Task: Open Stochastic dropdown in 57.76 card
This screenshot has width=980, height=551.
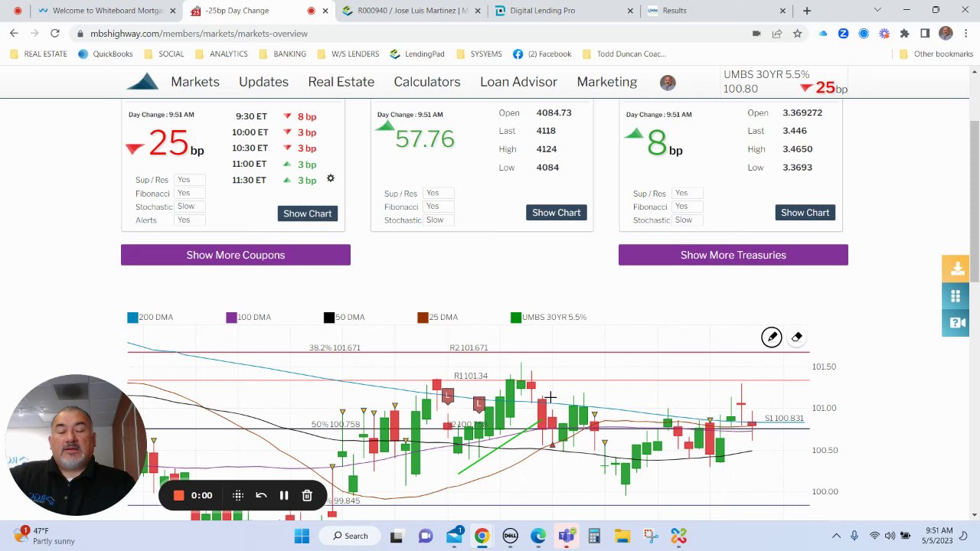Action: coord(439,220)
